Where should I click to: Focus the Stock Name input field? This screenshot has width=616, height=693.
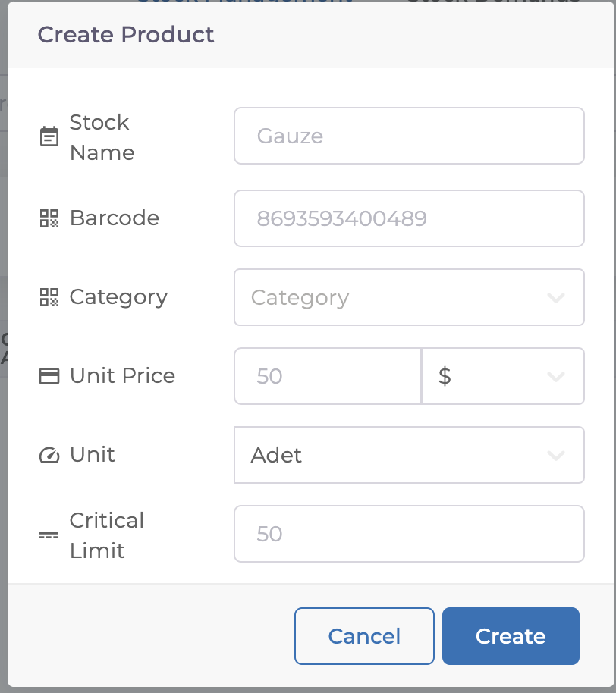click(409, 136)
